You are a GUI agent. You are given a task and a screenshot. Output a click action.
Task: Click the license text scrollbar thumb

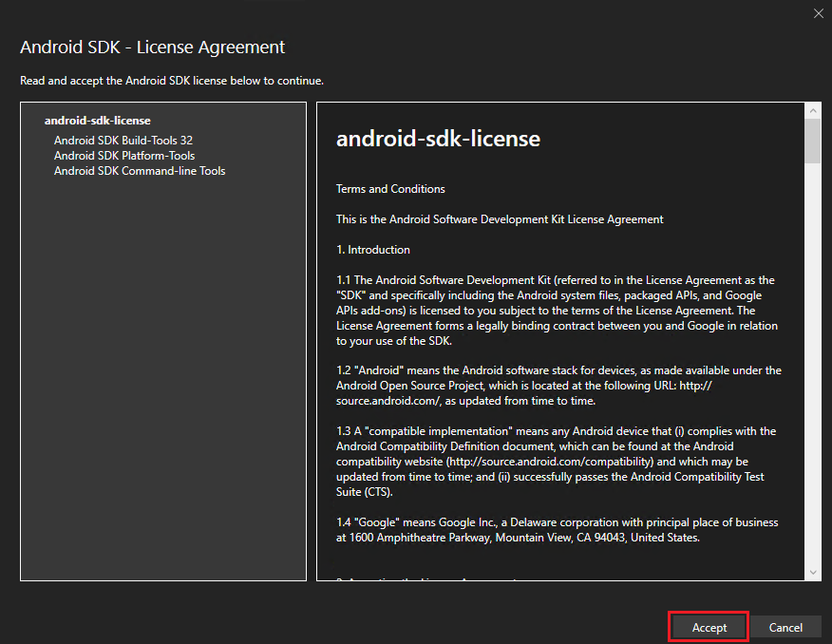click(x=813, y=141)
